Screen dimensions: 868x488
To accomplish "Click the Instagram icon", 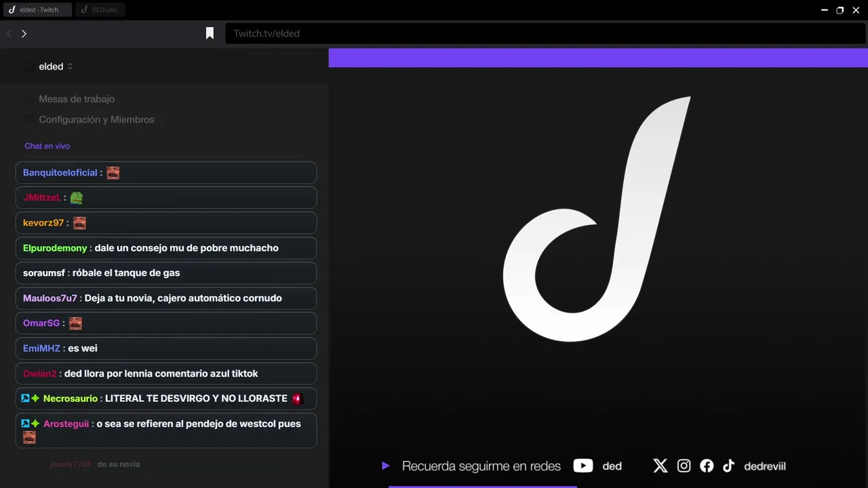I will point(684,466).
